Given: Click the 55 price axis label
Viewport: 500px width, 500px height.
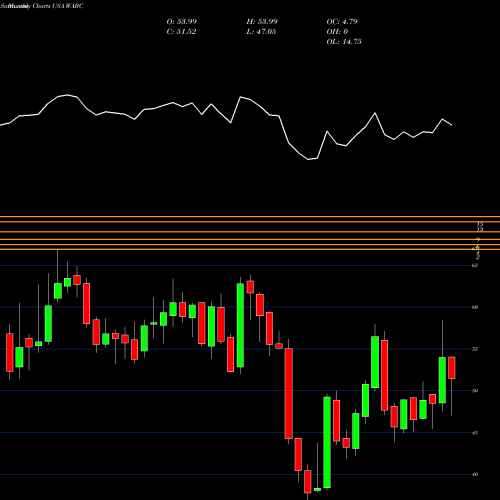Looking at the screenshot, I should [475, 349].
